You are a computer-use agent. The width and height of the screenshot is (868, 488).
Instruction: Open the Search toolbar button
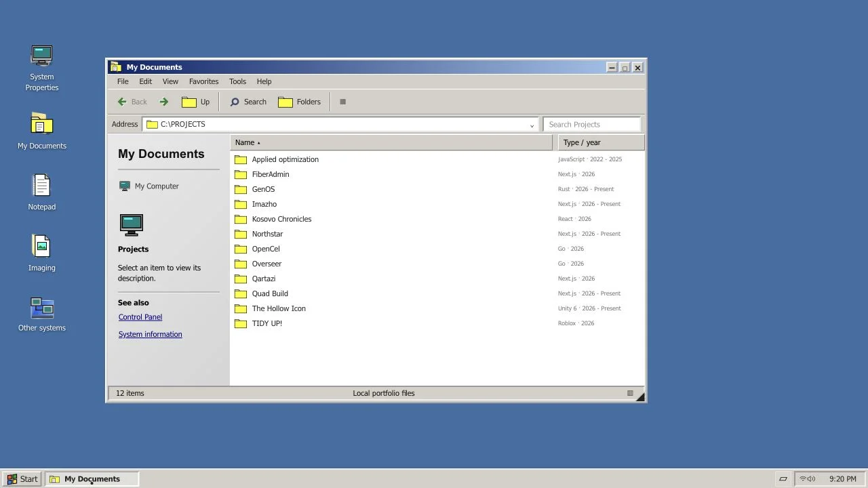tap(248, 102)
